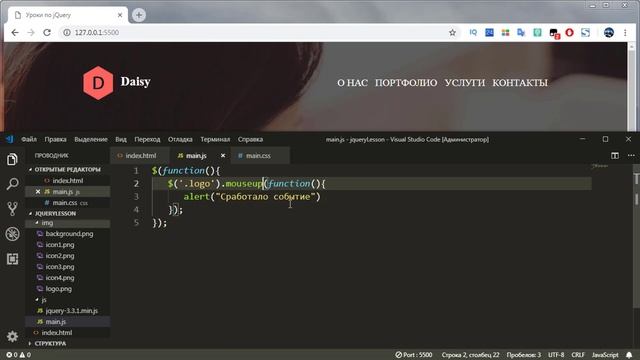Viewport: 640px width, 360px height.
Task: Open the Explorer view in activity bar
Action: pyautogui.click(x=12, y=159)
